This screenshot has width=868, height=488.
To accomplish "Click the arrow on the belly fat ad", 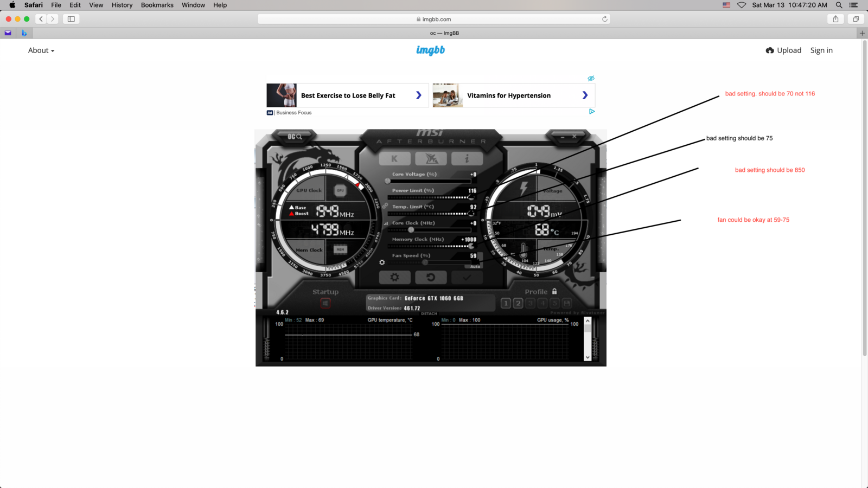I will coord(418,95).
